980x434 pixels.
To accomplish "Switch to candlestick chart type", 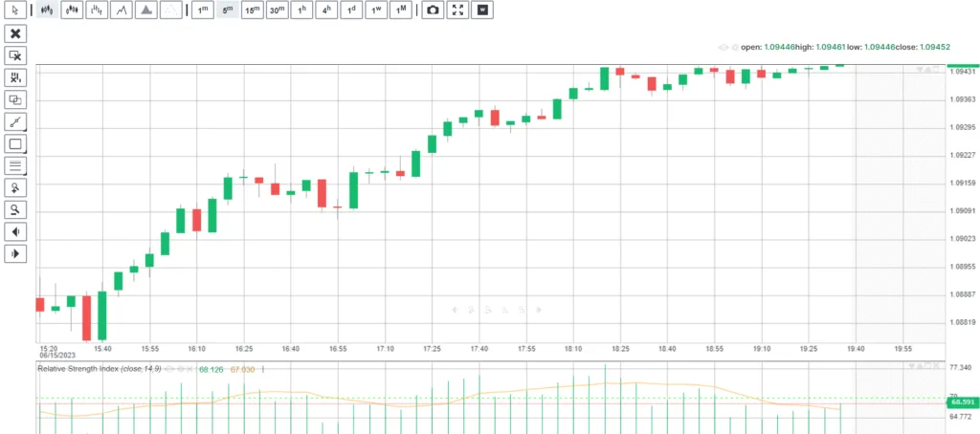I will tap(47, 10).
